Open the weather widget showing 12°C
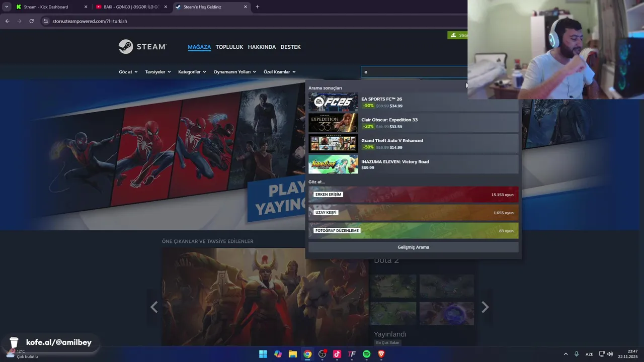The height and width of the screenshot is (362, 644). coord(22,354)
